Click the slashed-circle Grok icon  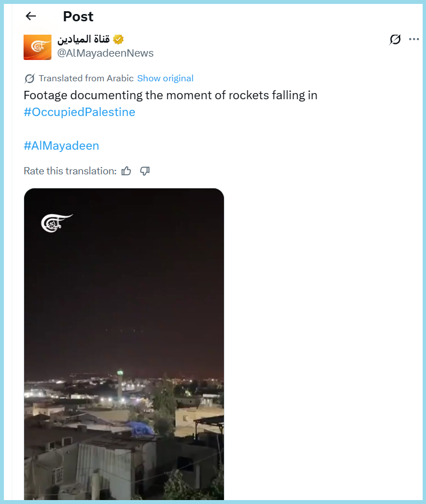tap(395, 39)
